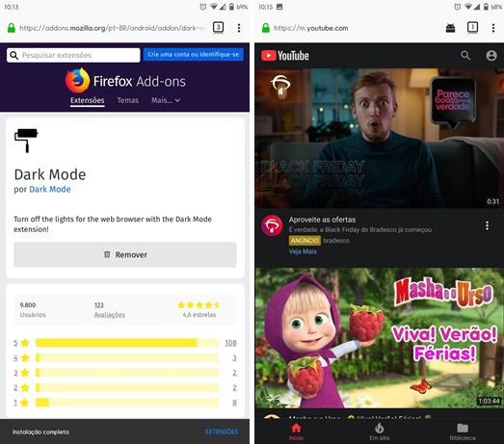
Task: Open options menu for Bradesco ad
Action: pos(487,225)
